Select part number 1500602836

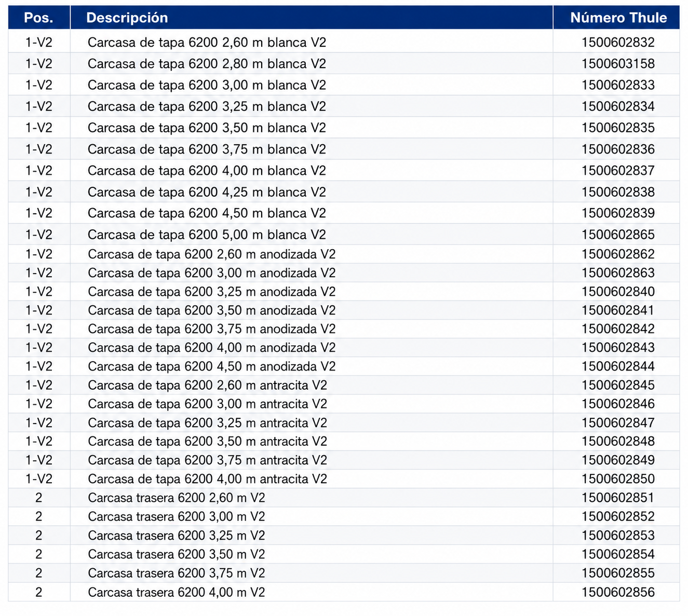pyautogui.click(x=618, y=149)
